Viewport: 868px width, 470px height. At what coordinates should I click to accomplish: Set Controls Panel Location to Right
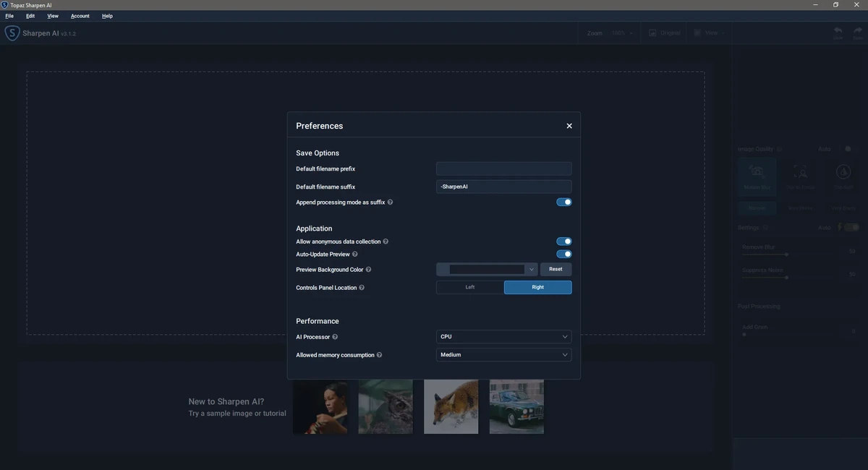click(x=537, y=287)
